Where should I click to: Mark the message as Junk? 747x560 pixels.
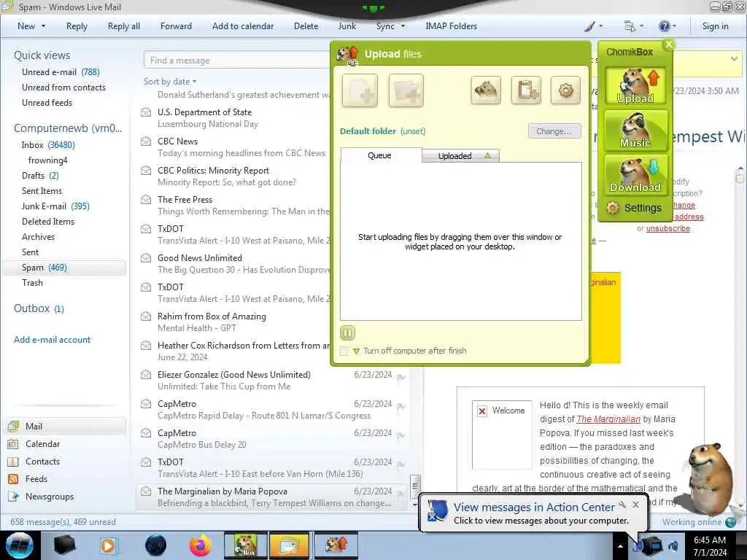pyautogui.click(x=347, y=26)
